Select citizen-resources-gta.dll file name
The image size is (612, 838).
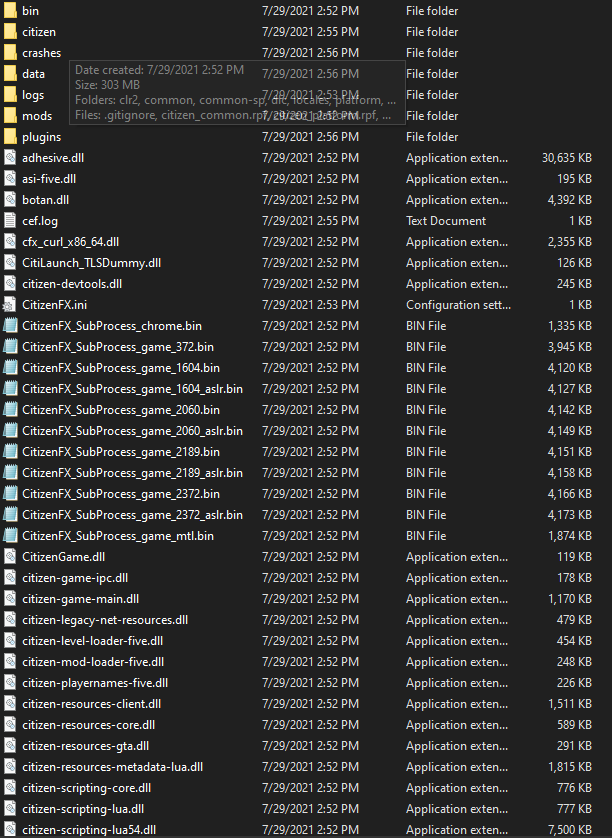(86, 746)
